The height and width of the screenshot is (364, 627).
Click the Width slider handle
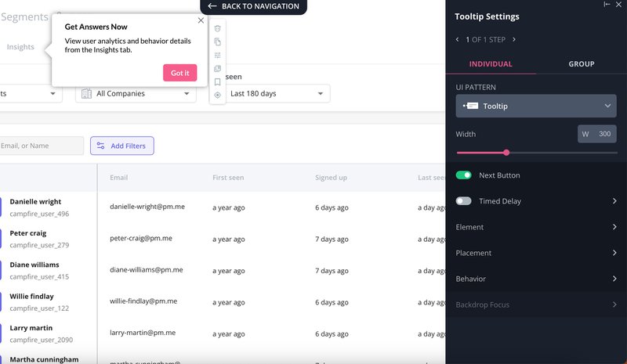pyautogui.click(x=506, y=152)
